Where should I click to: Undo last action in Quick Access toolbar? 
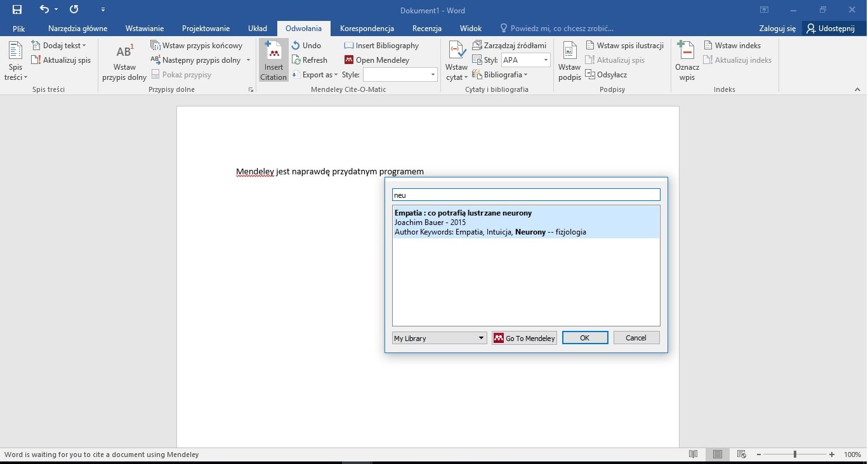pyautogui.click(x=44, y=10)
